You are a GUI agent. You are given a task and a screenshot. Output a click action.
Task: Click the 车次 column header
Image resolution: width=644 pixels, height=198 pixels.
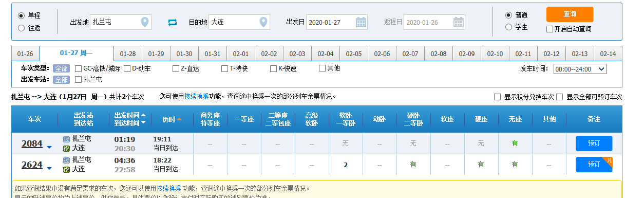(34, 119)
